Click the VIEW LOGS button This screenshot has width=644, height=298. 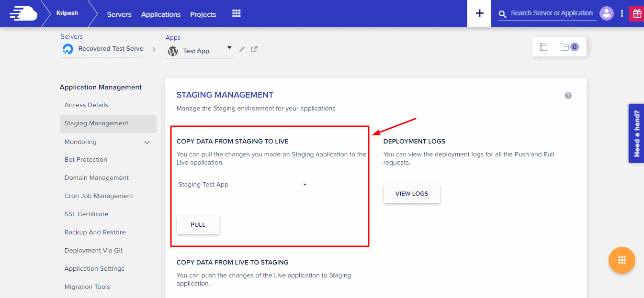point(412,194)
